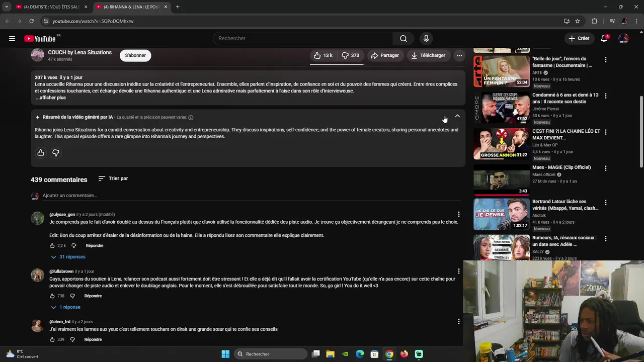Go to YouTube home via logo

[x=40, y=39]
